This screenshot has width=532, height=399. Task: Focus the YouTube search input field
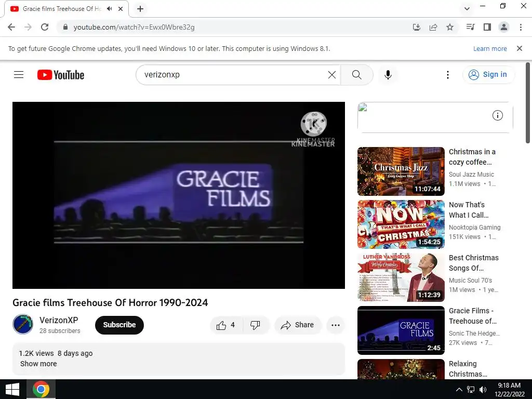[x=234, y=75]
